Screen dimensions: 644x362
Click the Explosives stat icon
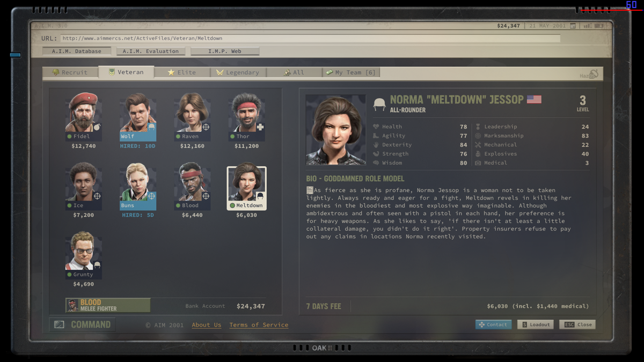pyautogui.click(x=478, y=154)
